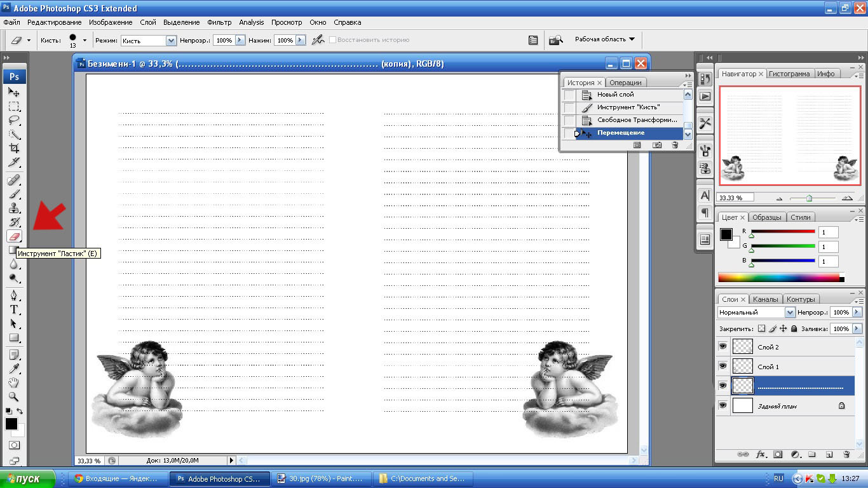This screenshot has height=488, width=868.
Task: Create new snapshot in History panel
Action: [657, 146]
